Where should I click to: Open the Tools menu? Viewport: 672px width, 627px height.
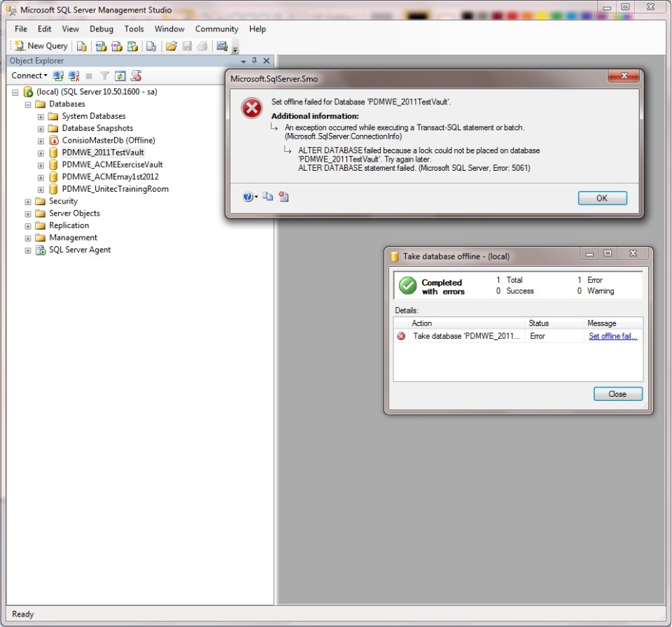[x=134, y=29]
